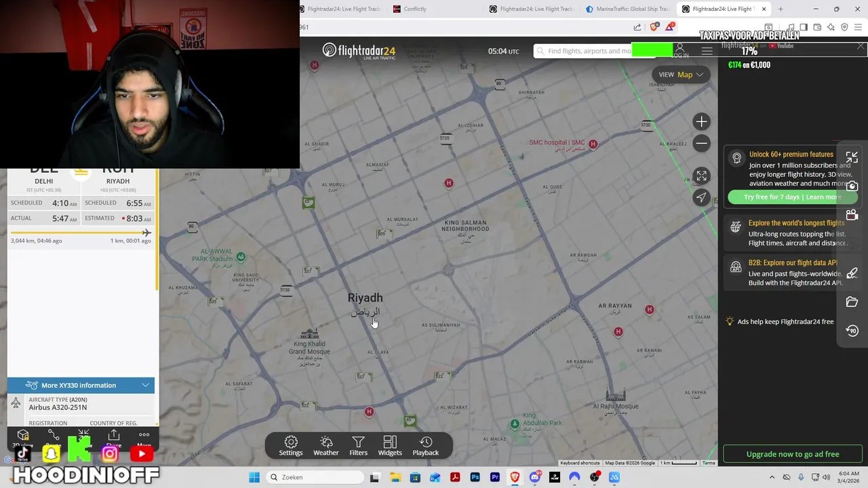Switch to MarineTraffic Global Ship tab
The width and height of the screenshot is (868, 488).
coord(628,9)
